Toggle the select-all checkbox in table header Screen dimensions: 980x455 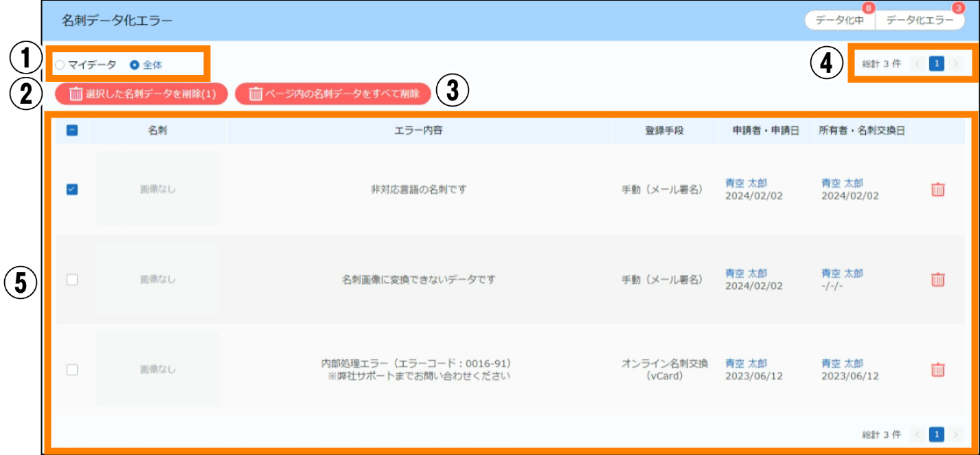72,130
